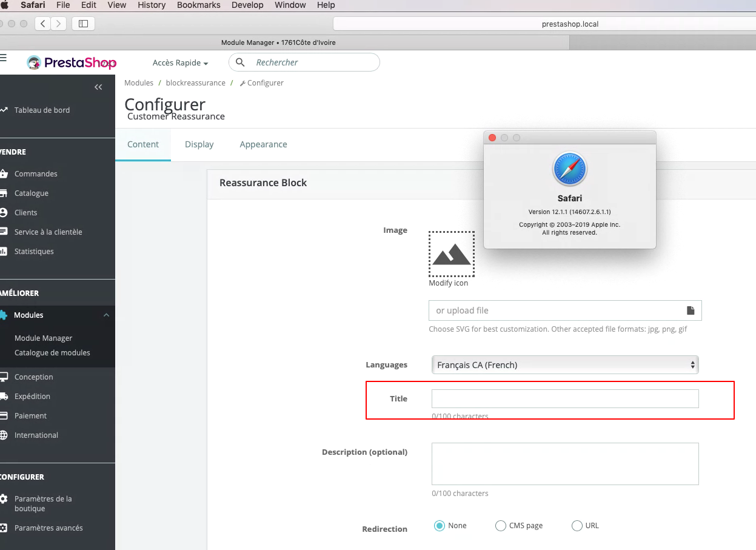Choose CMS page as redirection target

tap(501, 526)
